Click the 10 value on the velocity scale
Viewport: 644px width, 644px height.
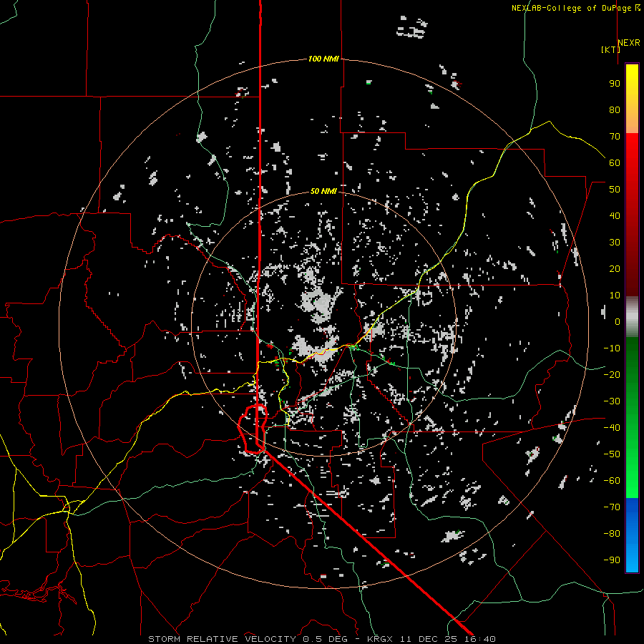coord(615,296)
